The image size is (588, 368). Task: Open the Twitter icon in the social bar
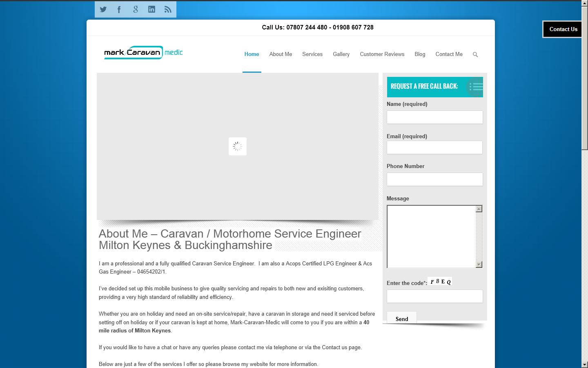(103, 9)
